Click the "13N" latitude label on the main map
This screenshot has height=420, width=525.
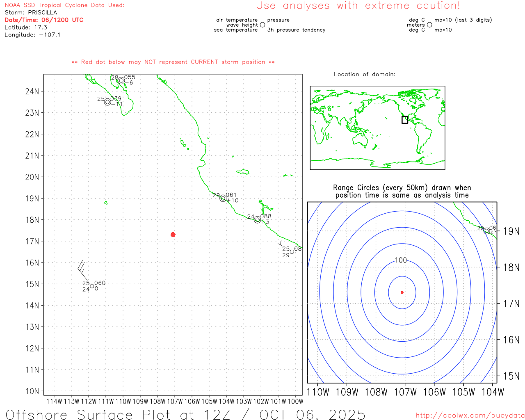pyautogui.click(x=32, y=327)
